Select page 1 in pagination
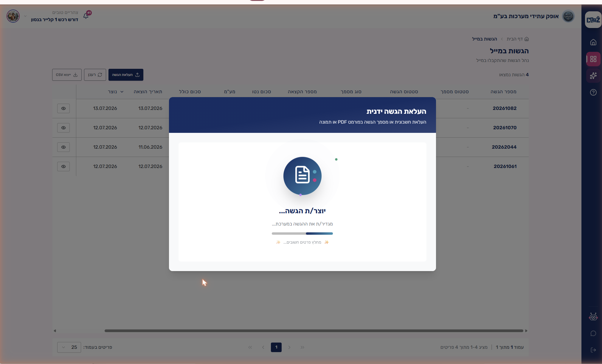This screenshot has height=364, width=602. [x=276, y=347]
